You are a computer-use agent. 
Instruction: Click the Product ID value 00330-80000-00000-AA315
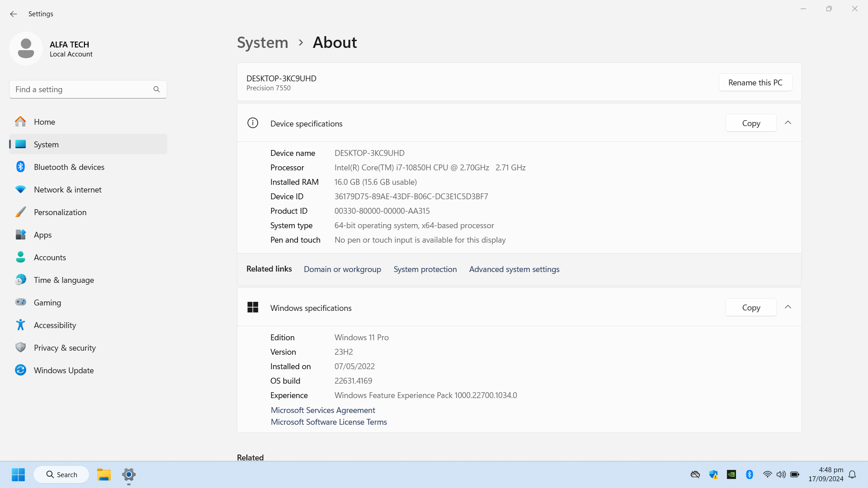coord(382,211)
